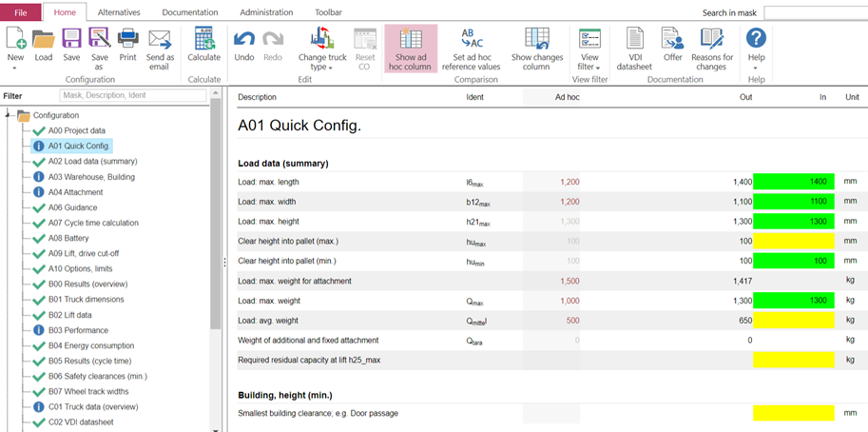Collapse the Configuration tree node
This screenshot has width=868, height=432.
[10, 116]
